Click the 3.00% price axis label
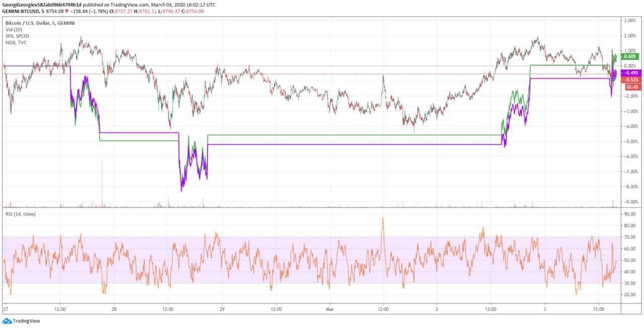 point(630,21)
